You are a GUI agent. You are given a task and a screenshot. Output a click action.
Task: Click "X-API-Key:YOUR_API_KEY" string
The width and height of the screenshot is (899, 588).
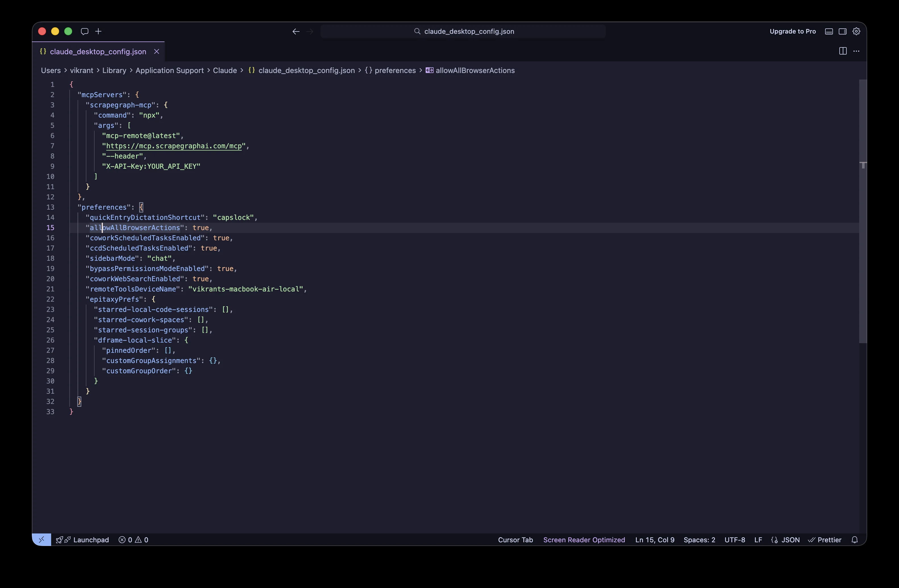point(151,166)
